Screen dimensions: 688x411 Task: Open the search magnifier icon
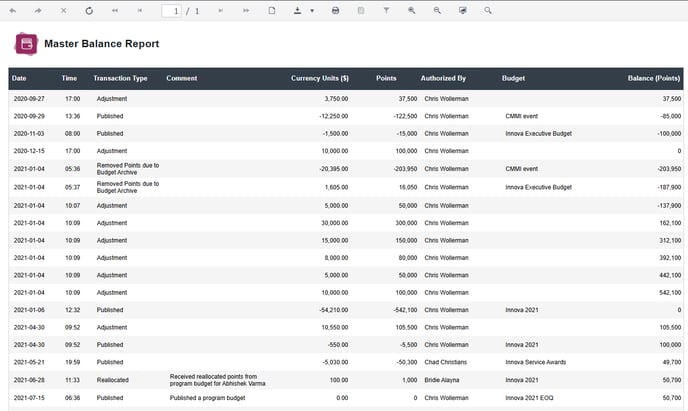pos(488,11)
